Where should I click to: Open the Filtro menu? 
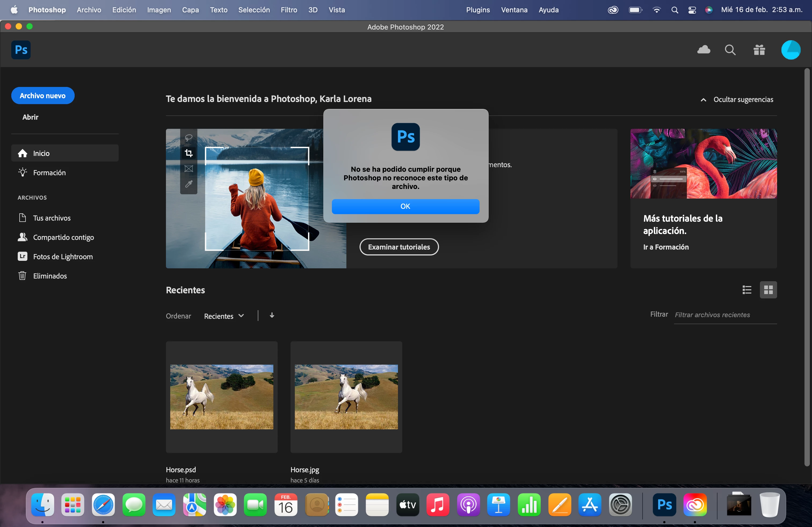pos(289,10)
